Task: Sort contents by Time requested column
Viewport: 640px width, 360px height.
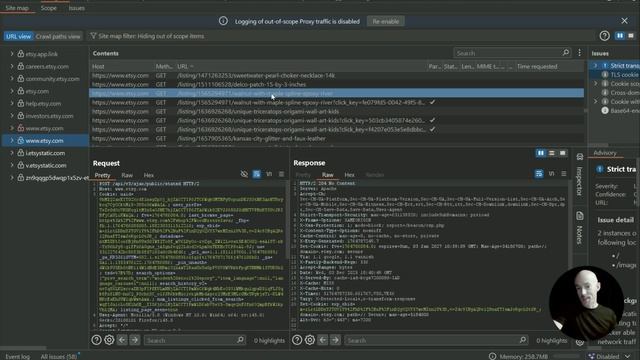Action: (x=537, y=66)
